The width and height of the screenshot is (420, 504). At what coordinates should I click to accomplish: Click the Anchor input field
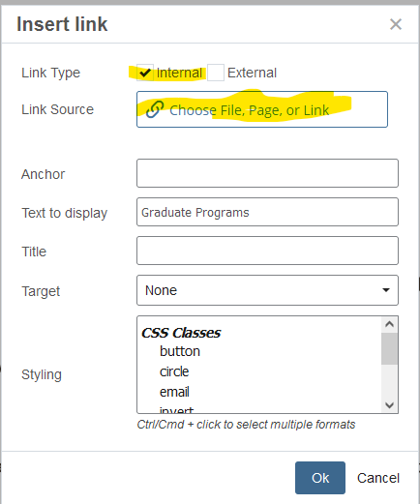coord(267,173)
